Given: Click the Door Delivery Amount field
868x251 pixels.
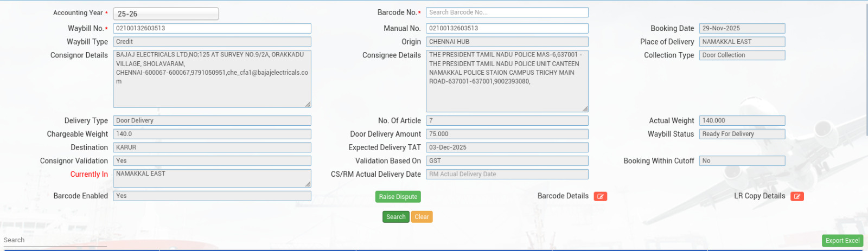Looking at the screenshot, I should (507, 134).
